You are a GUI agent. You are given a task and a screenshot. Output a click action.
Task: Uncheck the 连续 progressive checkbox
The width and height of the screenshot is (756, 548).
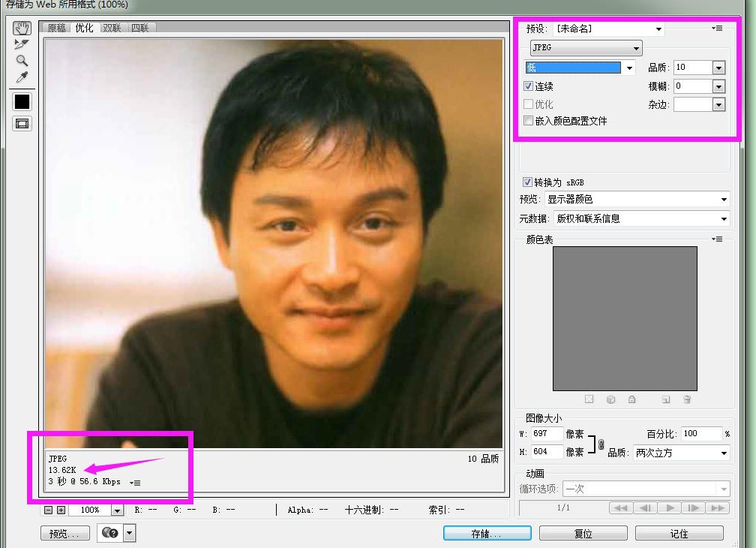click(529, 86)
